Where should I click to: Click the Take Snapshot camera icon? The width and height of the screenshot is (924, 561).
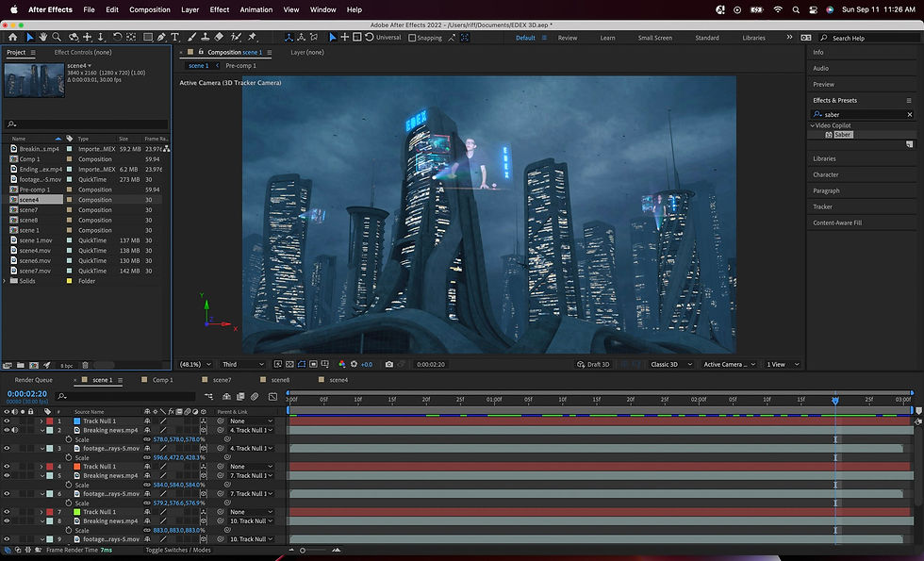click(388, 364)
